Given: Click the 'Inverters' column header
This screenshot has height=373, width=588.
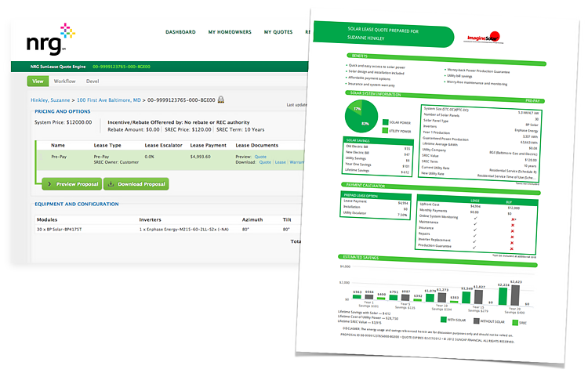Looking at the screenshot, I should click(x=150, y=219).
